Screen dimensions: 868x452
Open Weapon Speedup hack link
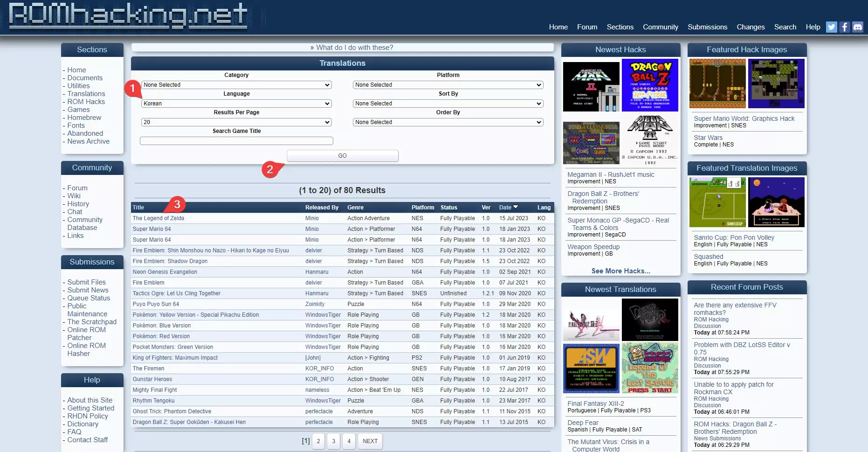coord(593,247)
